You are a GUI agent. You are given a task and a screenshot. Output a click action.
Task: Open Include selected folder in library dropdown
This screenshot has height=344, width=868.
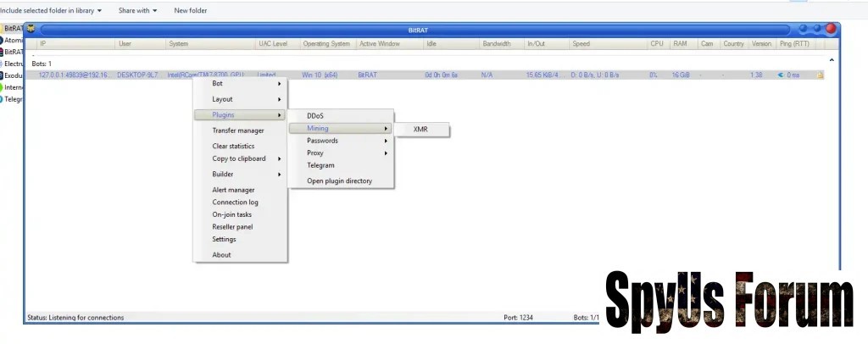(53, 10)
